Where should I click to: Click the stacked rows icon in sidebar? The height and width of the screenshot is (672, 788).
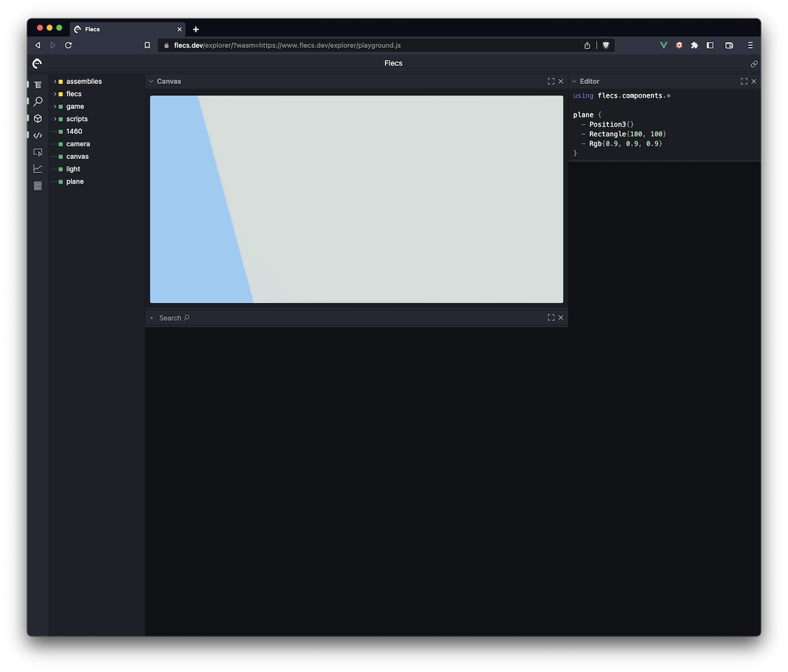(x=37, y=186)
